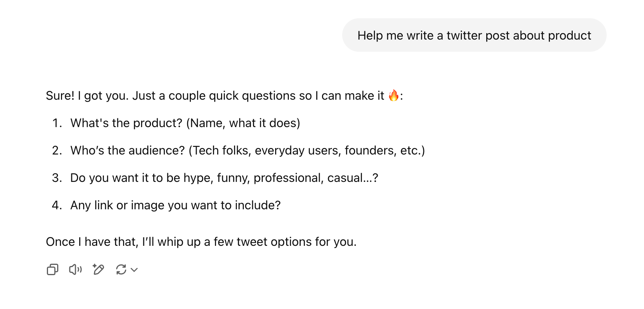Image resolution: width=644 pixels, height=309 pixels.
Task: Copy the assistant's response
Action: pyautogui.click(x=52, y=269)
